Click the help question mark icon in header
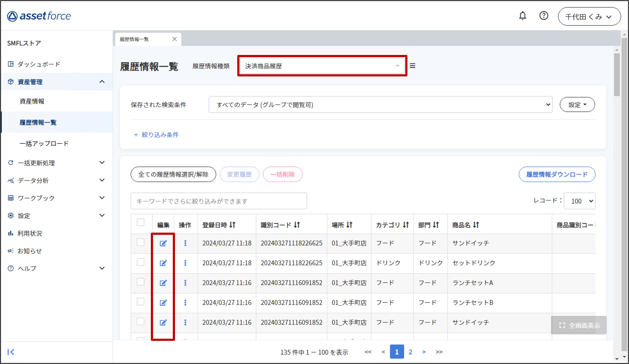This screenshot has height=364, width=629. (544, 16)
